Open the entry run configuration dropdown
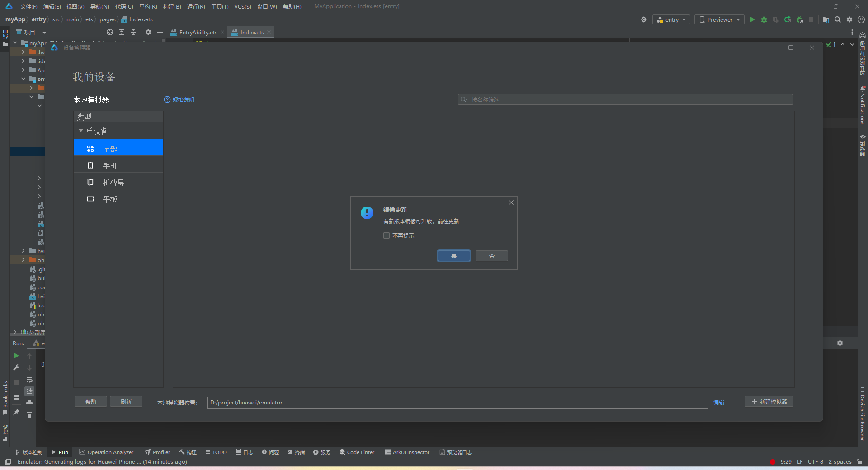The height and width of the screenshot is (470, 868). pyautogui.click(x=671, y=19)
